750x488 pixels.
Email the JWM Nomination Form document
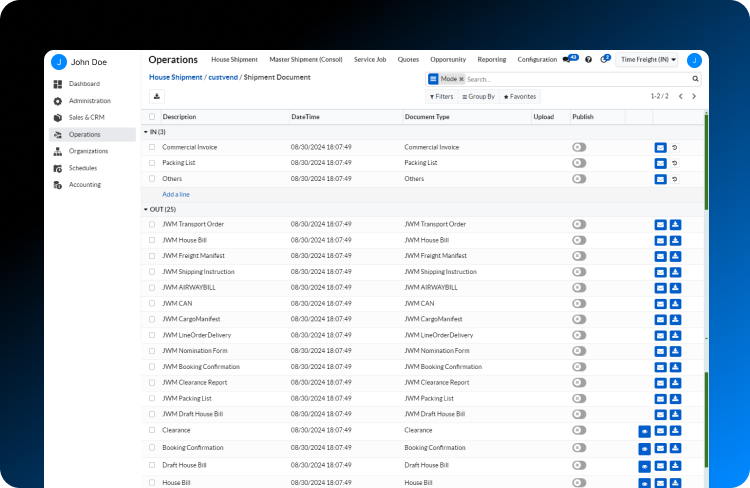pyautogui.click(x=660, y=351)
